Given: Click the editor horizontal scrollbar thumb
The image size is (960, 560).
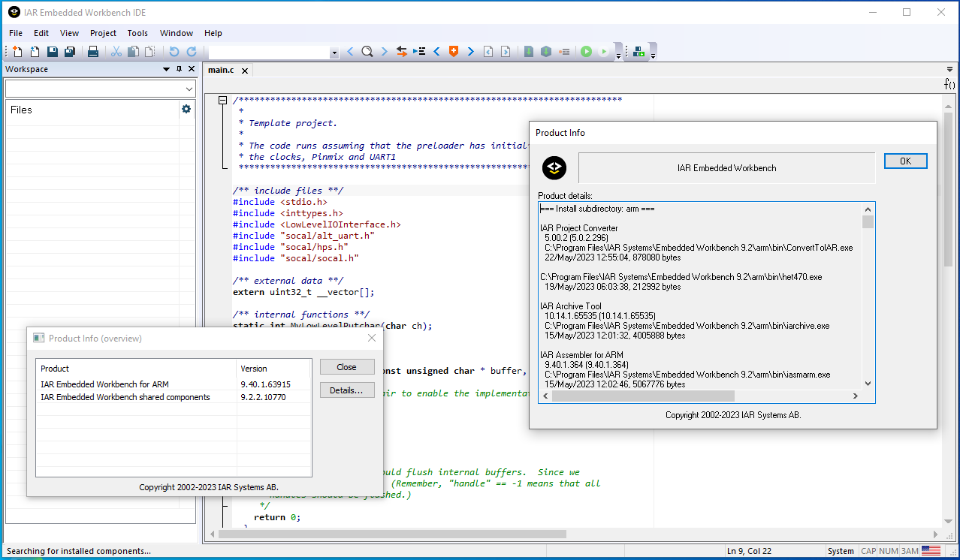Looking at the screenshot, I should coord(391,534).
